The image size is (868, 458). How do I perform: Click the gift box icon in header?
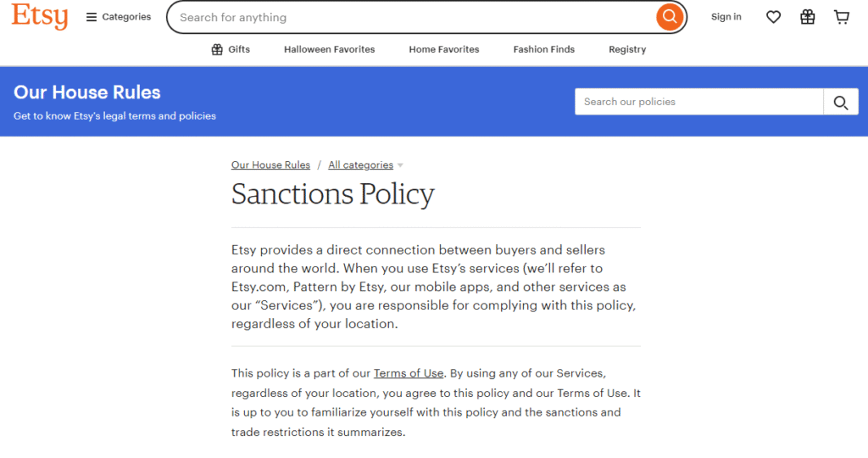[x=807, y=17]
